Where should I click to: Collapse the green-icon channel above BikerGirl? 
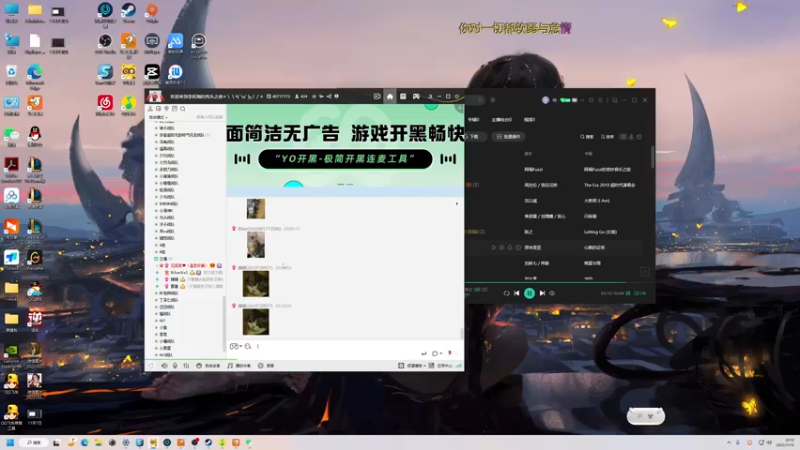(x=156, y=259)
